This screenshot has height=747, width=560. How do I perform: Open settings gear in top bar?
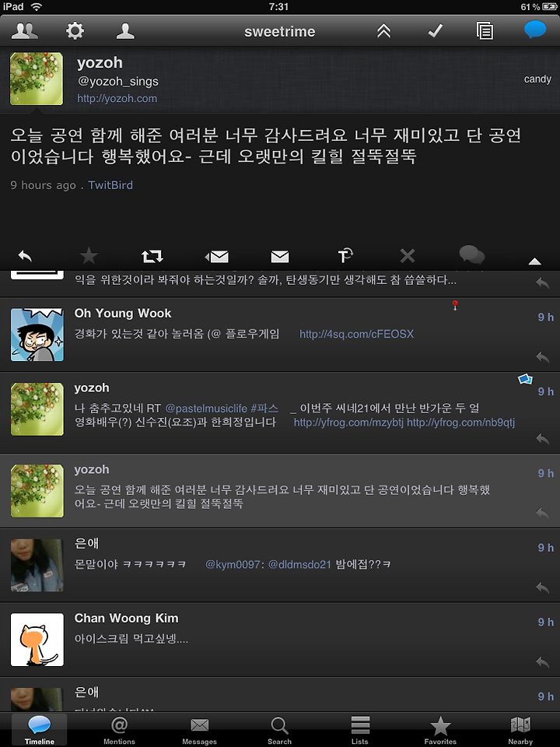point(75,31)
